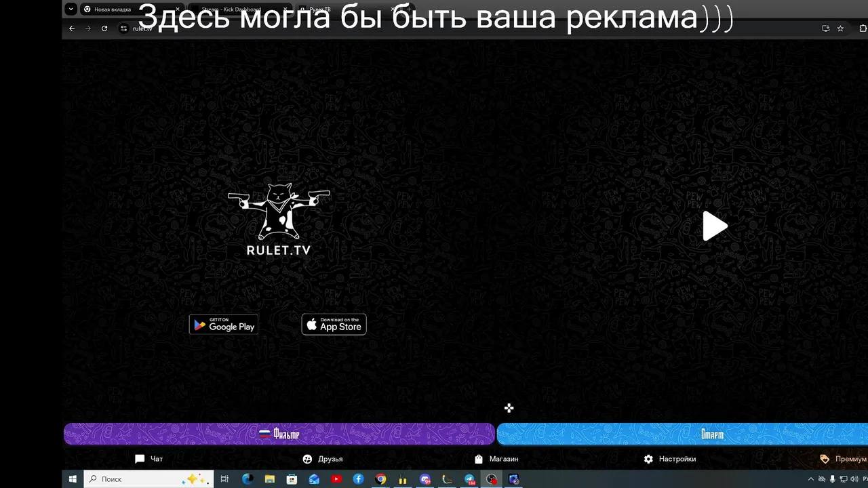Open Task View on the taskbar
868x488 pixels.
(x=225, y=479)
